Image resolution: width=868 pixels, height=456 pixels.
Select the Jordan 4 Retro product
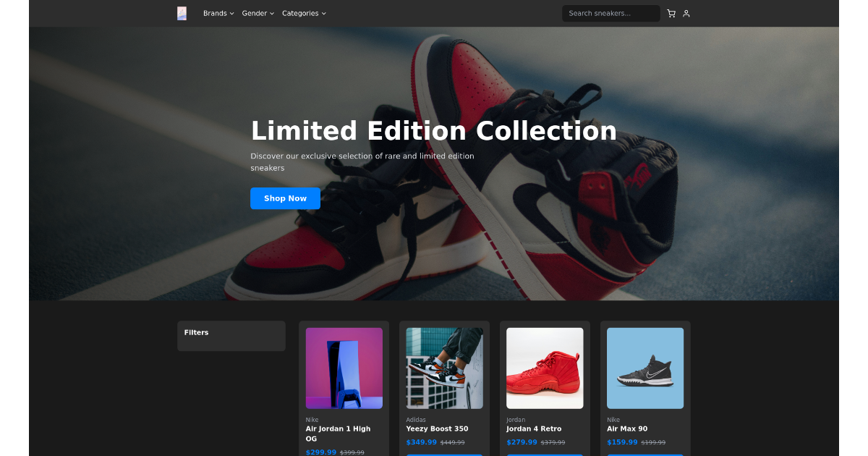[534, 428]
